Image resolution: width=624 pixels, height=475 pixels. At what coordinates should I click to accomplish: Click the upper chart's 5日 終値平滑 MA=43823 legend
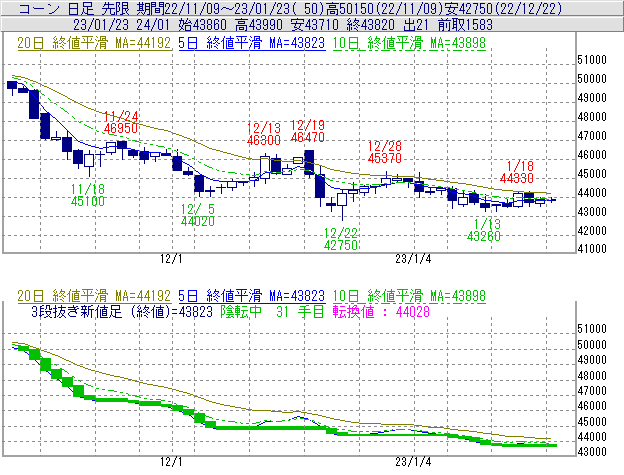click(252, 43)
